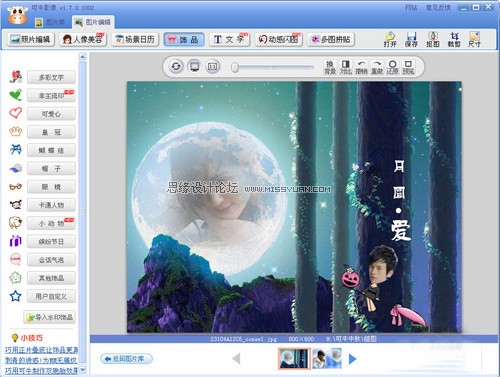Open the last tip link about 可牛
Image resolution: width=500 pixels, height=377 pixels.
(x=41, y=370)
